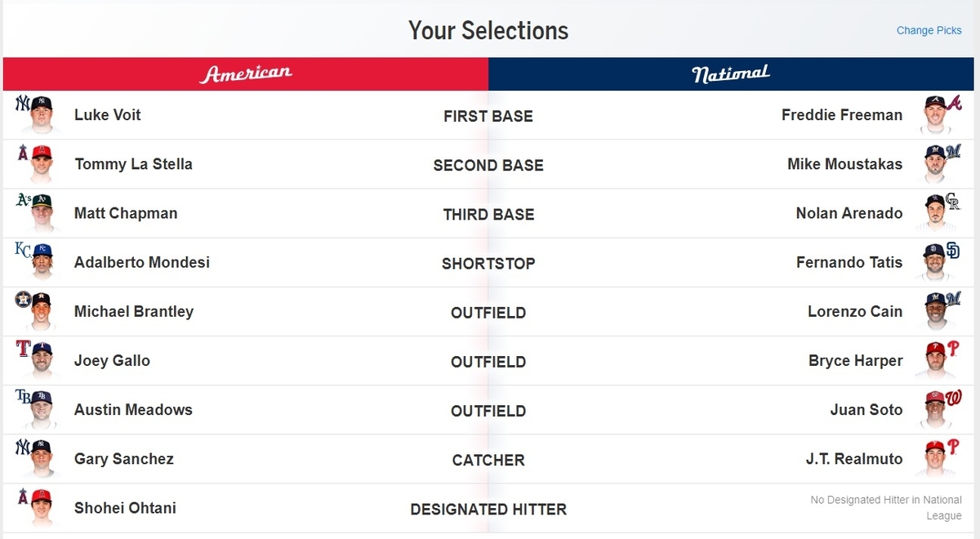Select the J.T. Realmuto name
This screenshot has width=980, height=539.
click(854, 458)
